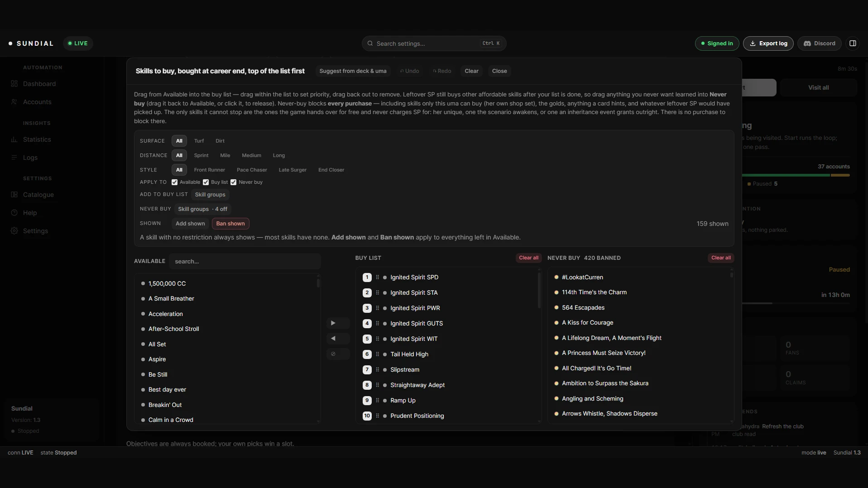Open Never buy Skill groups 4 off

pos(202,209)
